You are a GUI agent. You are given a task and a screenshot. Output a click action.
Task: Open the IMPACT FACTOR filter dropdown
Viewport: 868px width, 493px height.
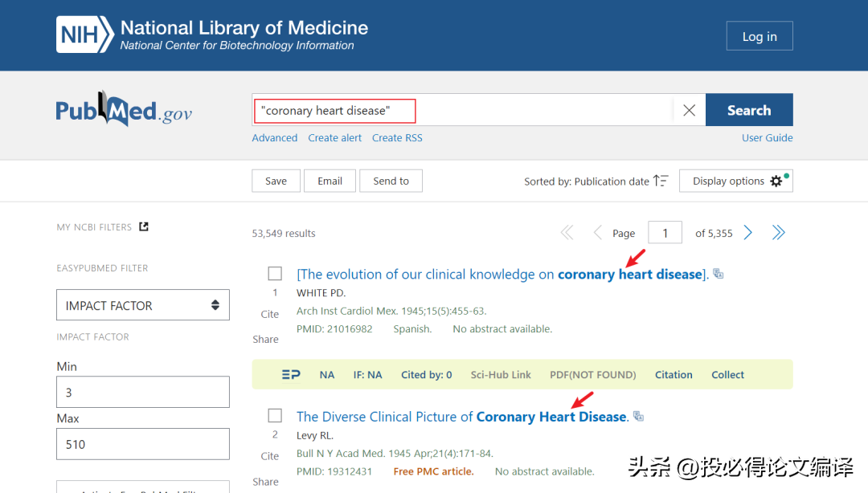[143, 305]
